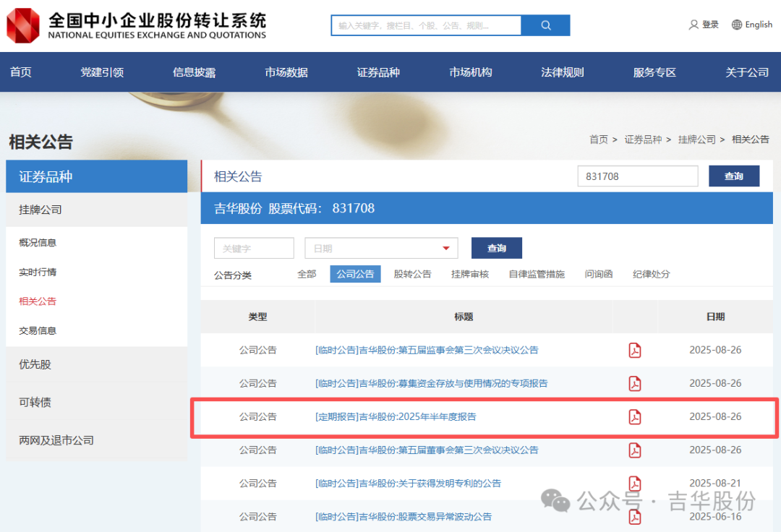This screenshot has width=781, height=532.
Task: Open the 市场数据 navigation menu
Action: [x=286, y=72]
